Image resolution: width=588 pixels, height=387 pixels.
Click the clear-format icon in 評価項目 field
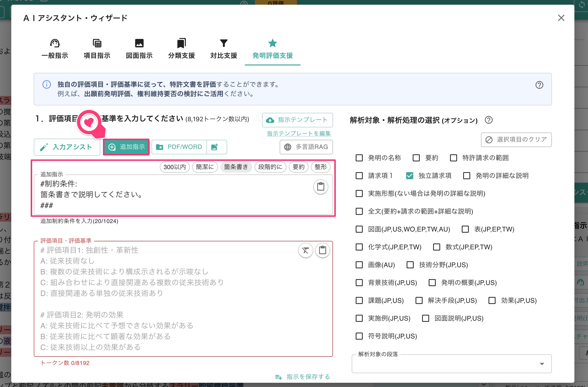305,250
